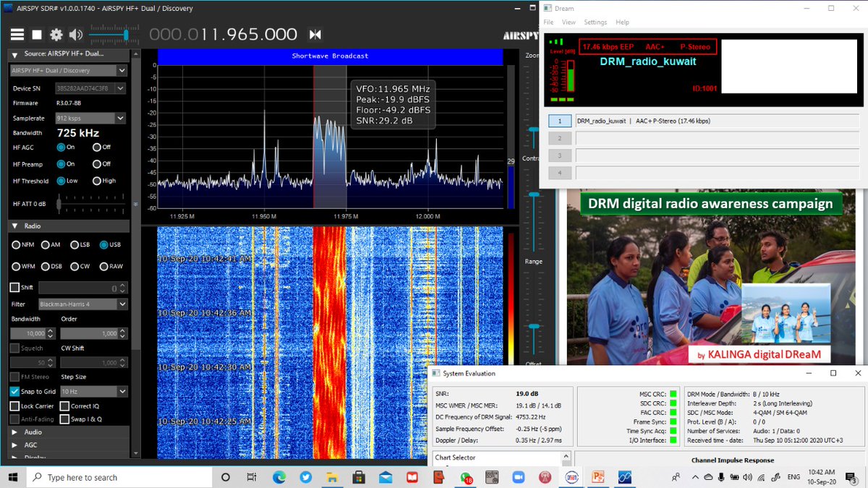Viewport: 868px width, 488px height.
Task: Launch Microsoft Edge from taskbar
Action: tap(279, 477)
